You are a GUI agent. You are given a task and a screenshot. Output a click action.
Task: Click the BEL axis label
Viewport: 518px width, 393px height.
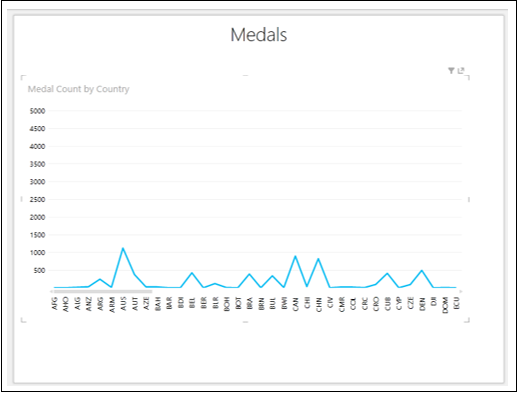pyautogui.click(x=192, y=303)
